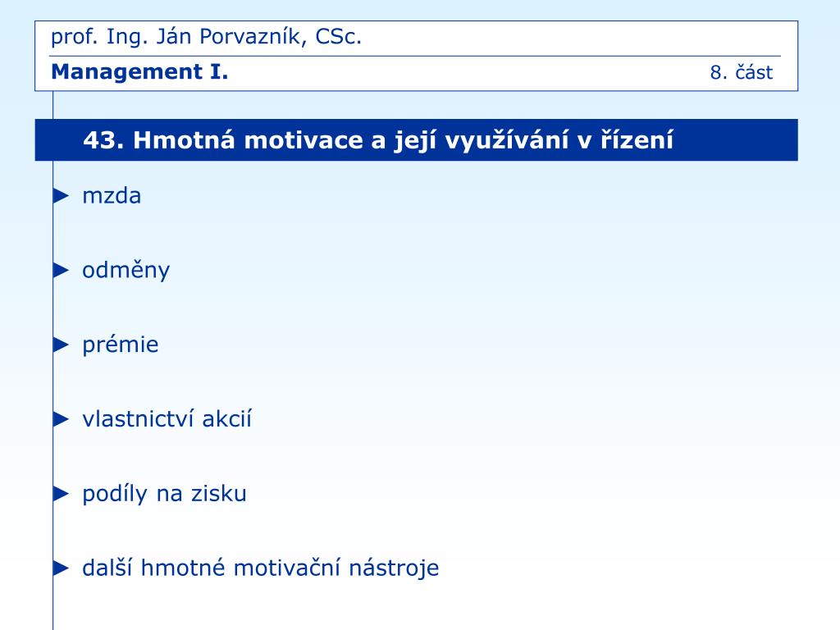The image size is (840, 630).
Task: Click the arrow bullet next to 'odměny'
Action: point(62,271)
